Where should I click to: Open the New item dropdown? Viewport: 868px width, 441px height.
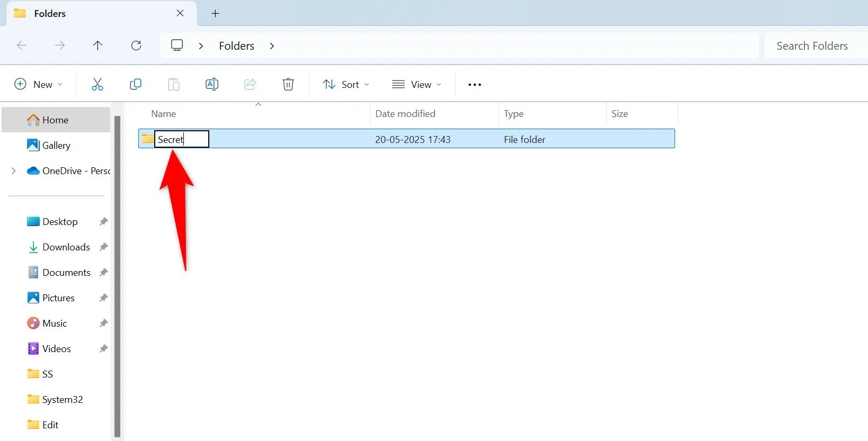(x=39, y=85)
